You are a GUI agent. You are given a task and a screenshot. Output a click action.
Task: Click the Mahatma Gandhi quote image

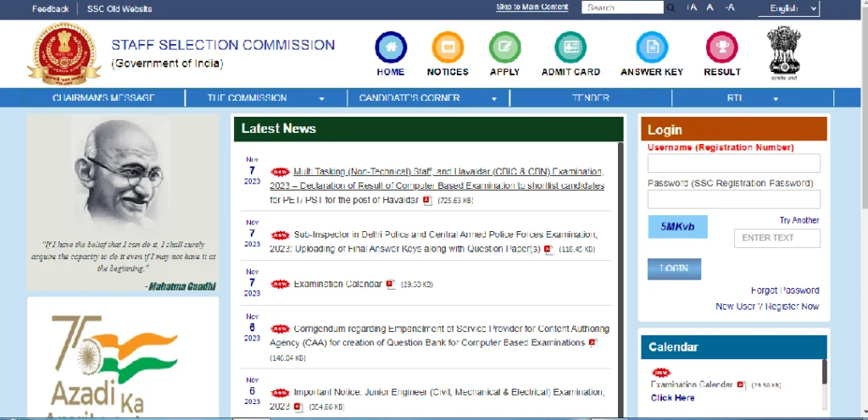[123, 203]
